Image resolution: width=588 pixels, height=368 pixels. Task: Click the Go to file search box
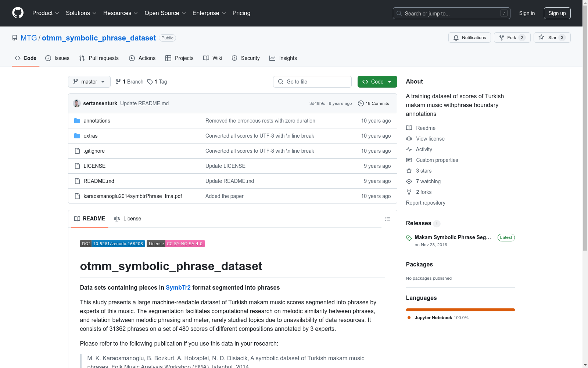click(x=312, y=82)
